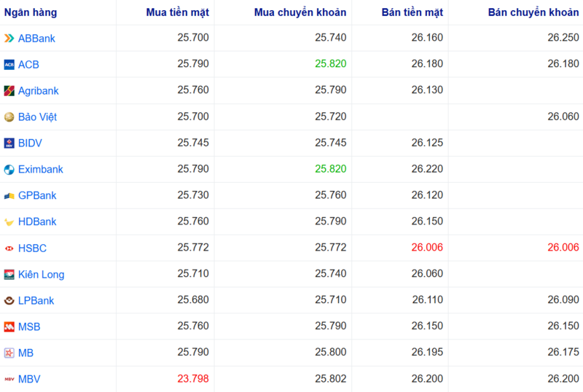This screenshot has height=392, width=583.
Task: Click the MSB logo icon
Action: click(x=9, y=327)
